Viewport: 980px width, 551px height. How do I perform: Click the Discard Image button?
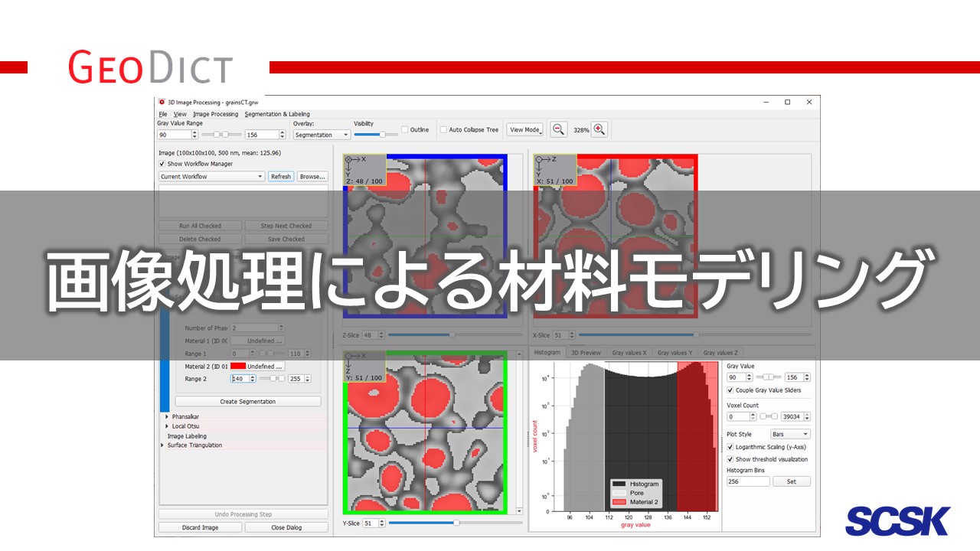(200, 527)
